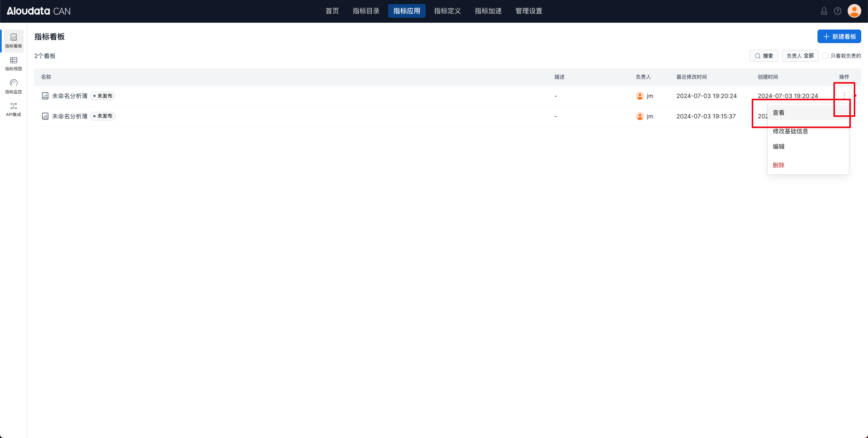Screen dimensions: 868x438
Task: Enable 只看我负责的 checkbox
Action: pos(826,56)
